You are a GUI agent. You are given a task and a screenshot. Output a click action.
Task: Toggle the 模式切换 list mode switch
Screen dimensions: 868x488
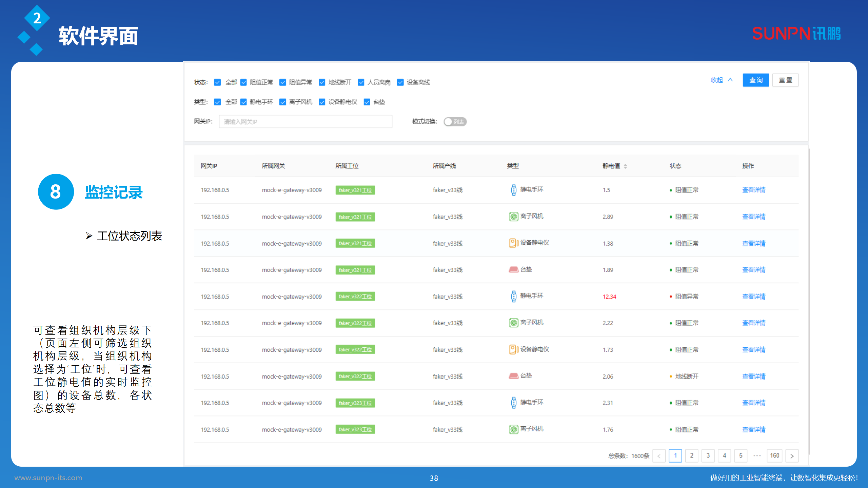coord(455,122)
